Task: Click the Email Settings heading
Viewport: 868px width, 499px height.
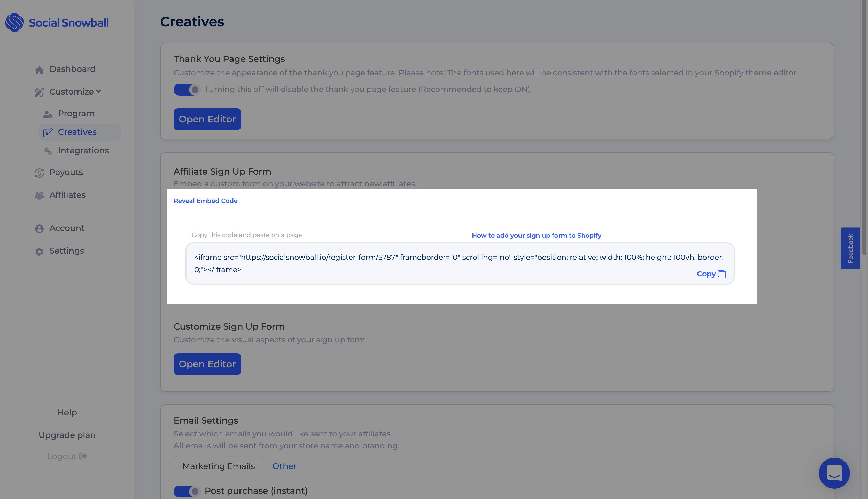Action: tap(206, 420)
